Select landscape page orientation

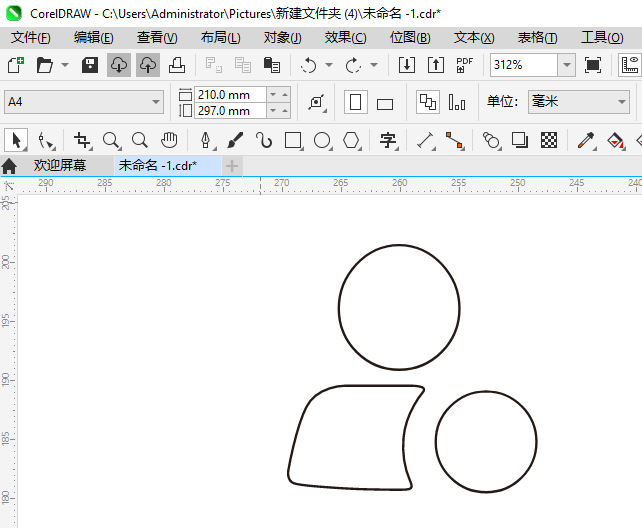[x=385, y=104]
